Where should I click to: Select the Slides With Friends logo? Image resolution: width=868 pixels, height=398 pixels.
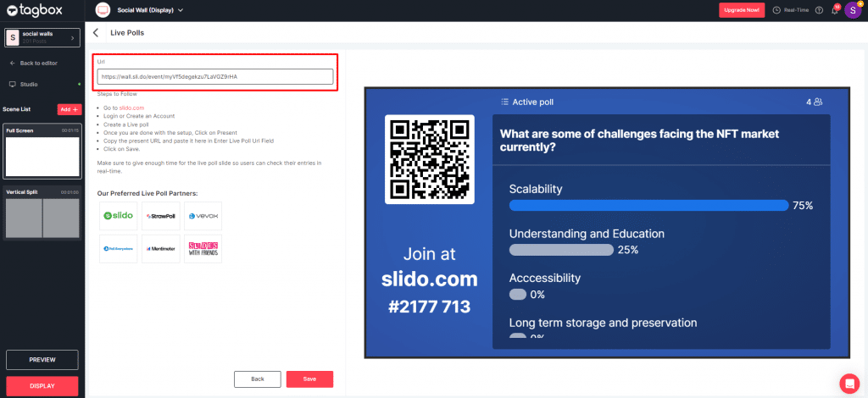pyautogui.click(x=203, y=249)
